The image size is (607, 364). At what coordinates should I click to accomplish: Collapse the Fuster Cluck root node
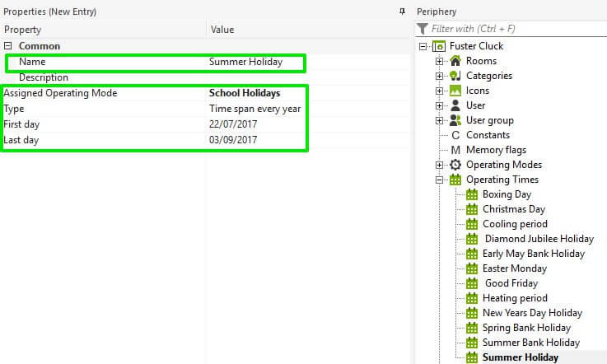(423, 46)
